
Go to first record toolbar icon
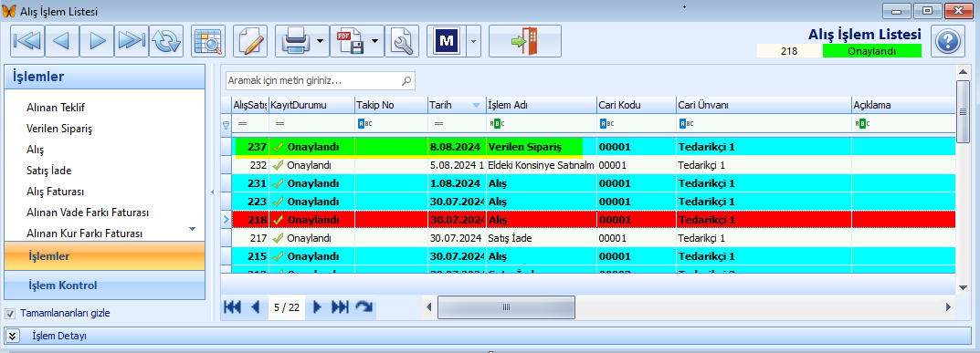click(26, 41)
